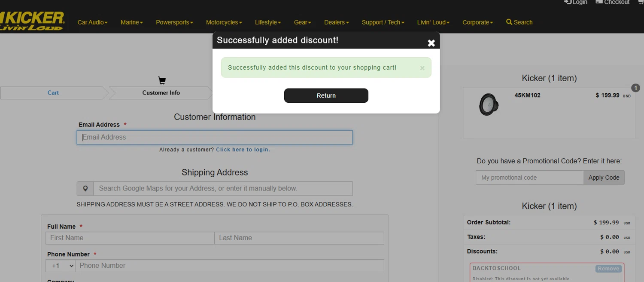Expand the Gear menu
This screenshot has width=644, height=282.
[302, 22]
